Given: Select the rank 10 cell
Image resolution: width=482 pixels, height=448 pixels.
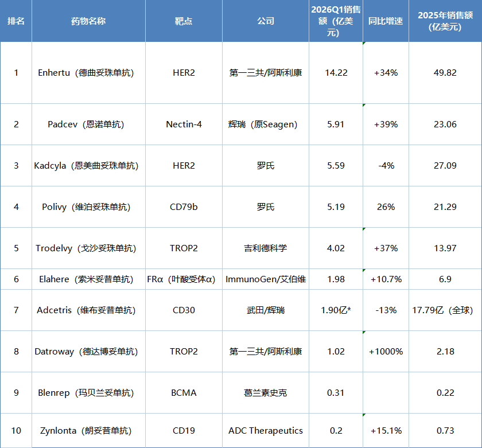Looking at the screenshot, I should (15, 430).
